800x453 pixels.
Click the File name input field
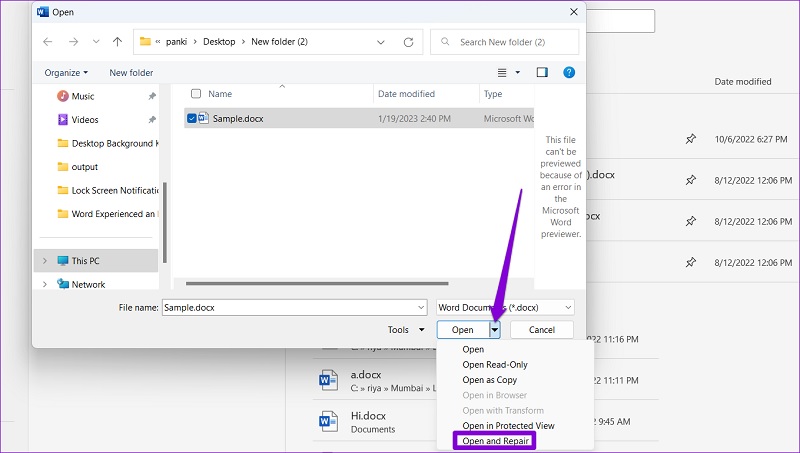pyautogui.click(x=294, y=308)
